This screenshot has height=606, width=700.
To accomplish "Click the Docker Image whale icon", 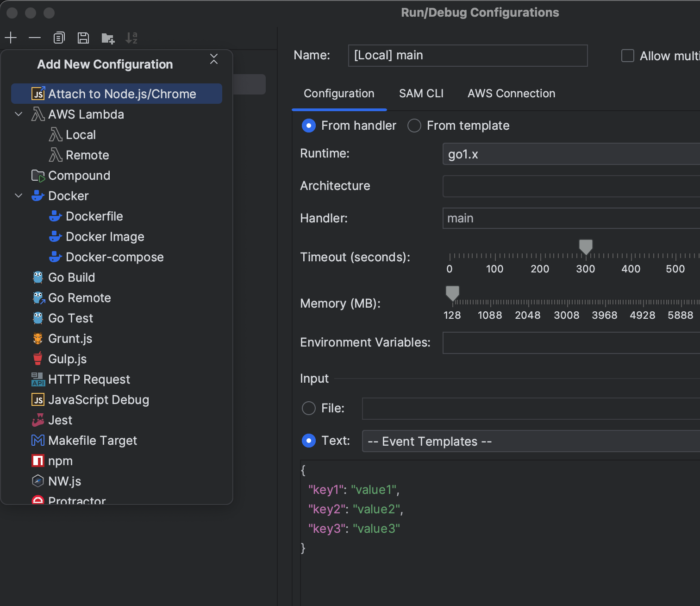I will click(56, 236).
